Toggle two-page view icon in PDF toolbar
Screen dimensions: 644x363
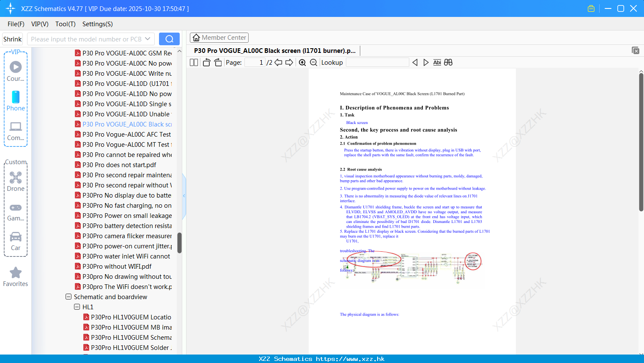(x=194, y=63)
